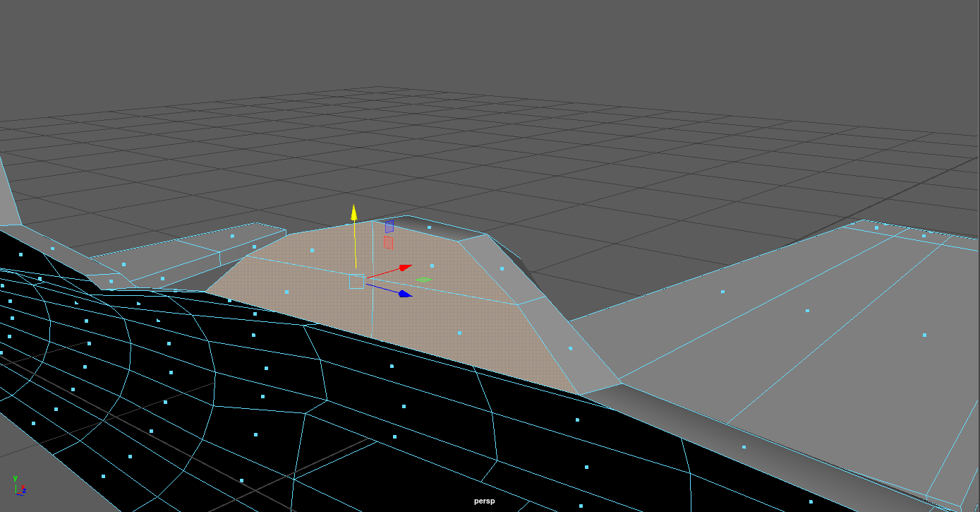Select face dot just right of red arrow tip
Screen dimensions: 980x512
[432, 266]
